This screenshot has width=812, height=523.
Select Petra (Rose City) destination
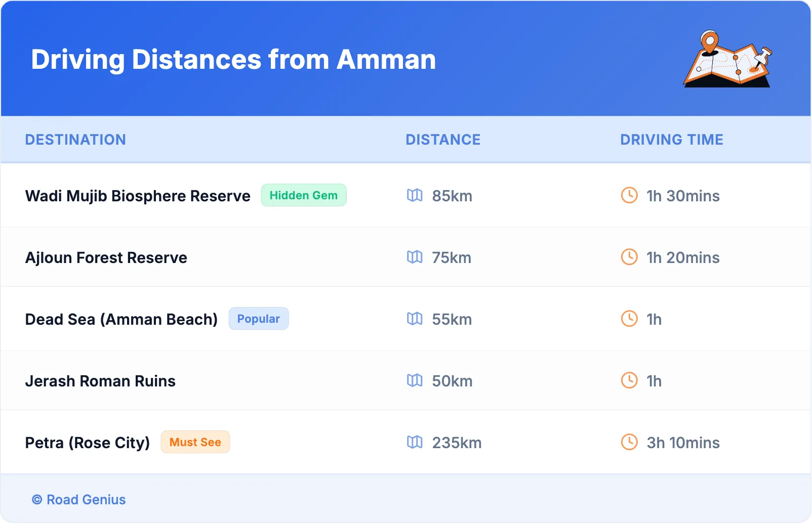pyautogui.click(x=88, y=443)
